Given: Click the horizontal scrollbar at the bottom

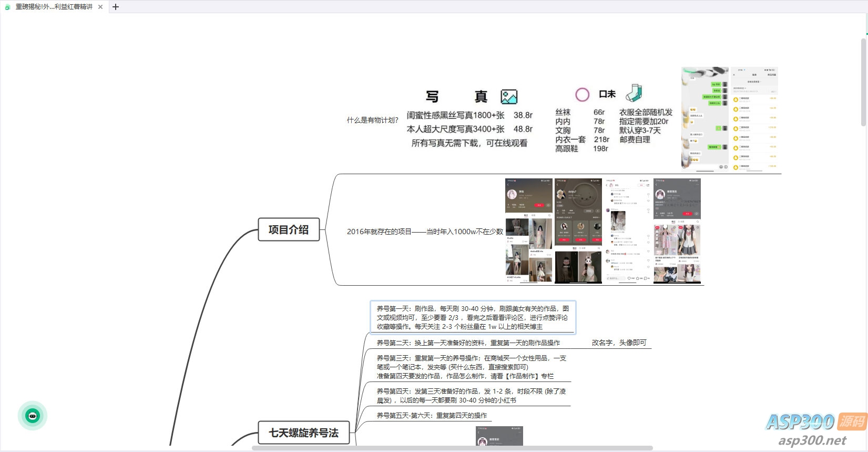Looking at the screenshot, I should [452, 448].
